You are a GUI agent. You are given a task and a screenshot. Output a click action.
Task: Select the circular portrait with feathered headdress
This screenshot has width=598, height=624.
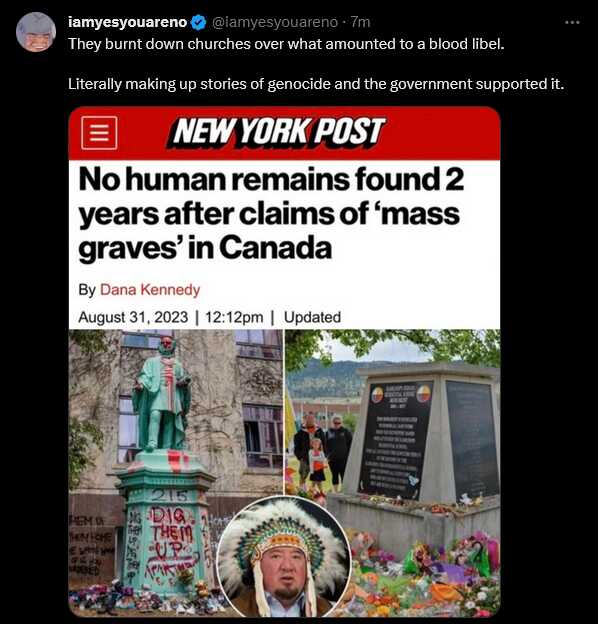pyautogui.click(x=284, y=556)
